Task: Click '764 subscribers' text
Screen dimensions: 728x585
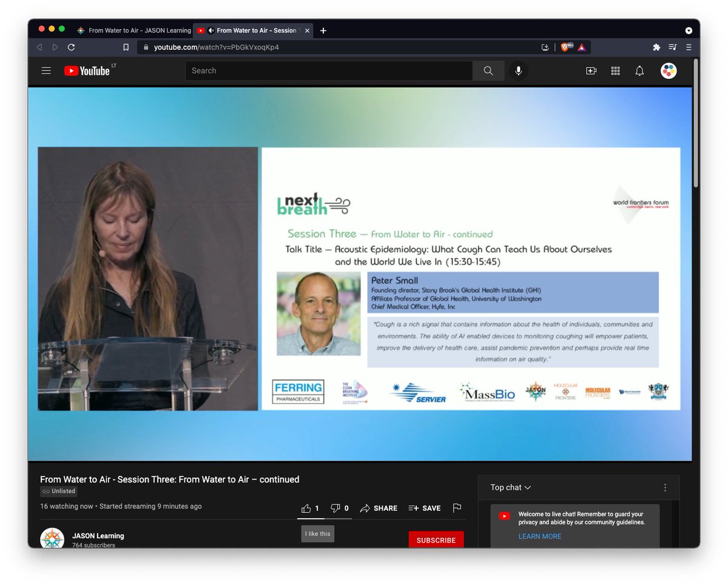Action: (93, 545)
